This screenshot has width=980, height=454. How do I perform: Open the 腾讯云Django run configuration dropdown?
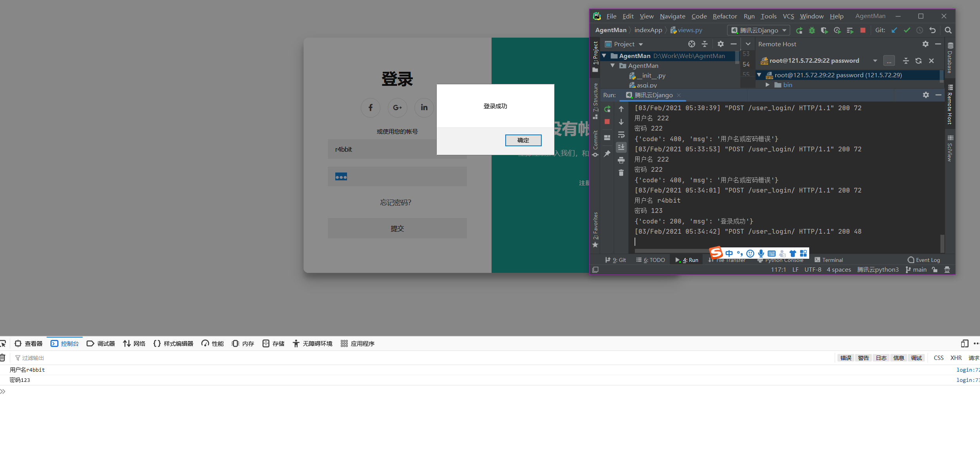[759, 30]
